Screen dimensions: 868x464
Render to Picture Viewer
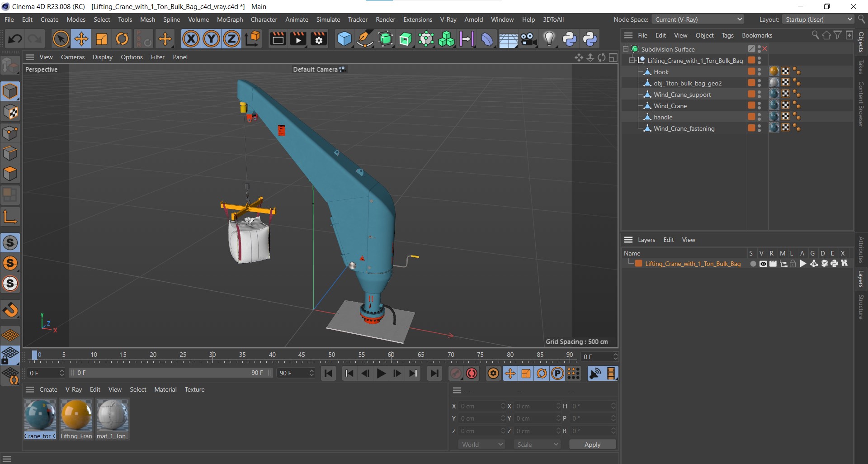298,39
